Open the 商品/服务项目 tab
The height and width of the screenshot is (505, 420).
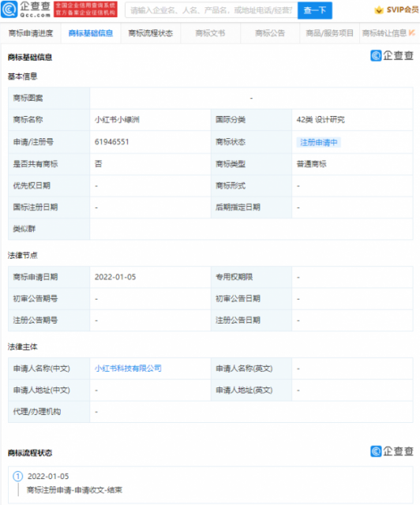pos(330,33)
